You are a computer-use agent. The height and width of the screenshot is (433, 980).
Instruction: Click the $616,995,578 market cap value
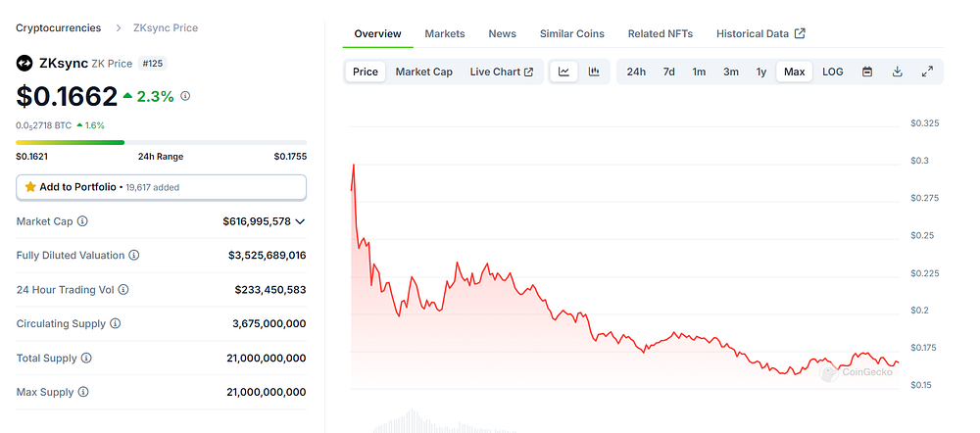point(257,221)
